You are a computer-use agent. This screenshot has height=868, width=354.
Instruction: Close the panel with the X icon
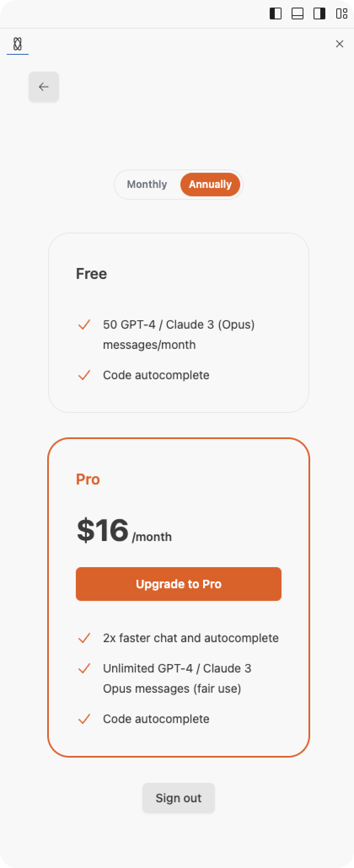(340, 44)
